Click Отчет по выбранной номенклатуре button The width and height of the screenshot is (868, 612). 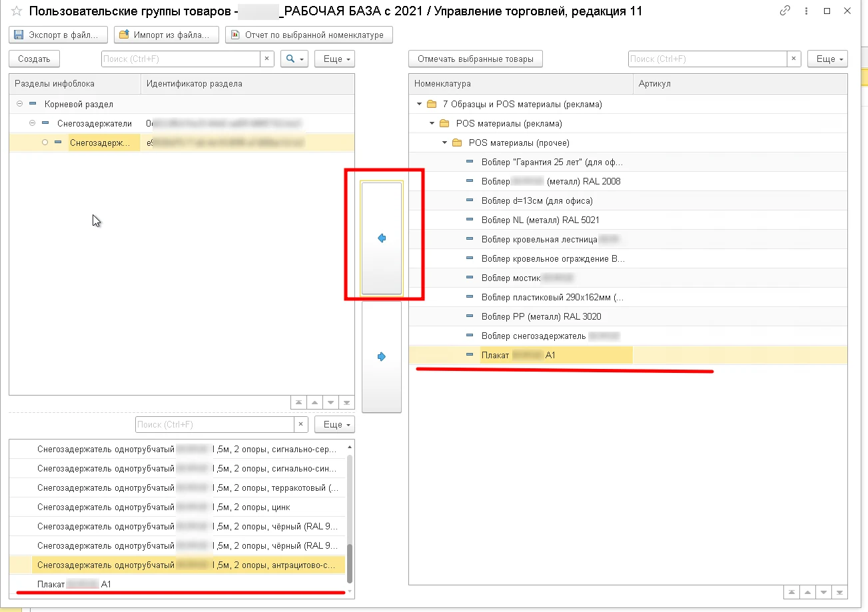pyautogui.click(x=309, y=35)
